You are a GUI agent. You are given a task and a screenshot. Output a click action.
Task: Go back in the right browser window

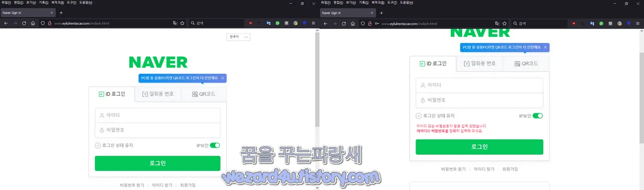pos(326,23)
